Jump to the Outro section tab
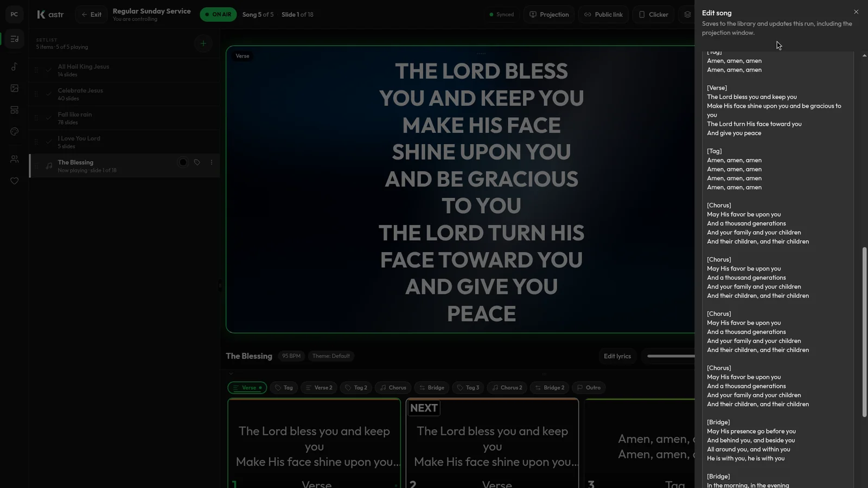 589,388
